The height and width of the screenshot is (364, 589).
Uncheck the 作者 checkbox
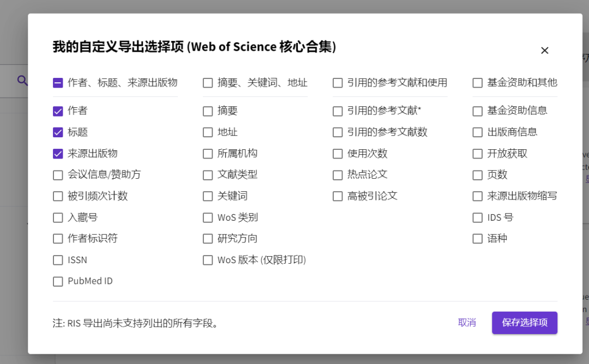coord(58,111)
